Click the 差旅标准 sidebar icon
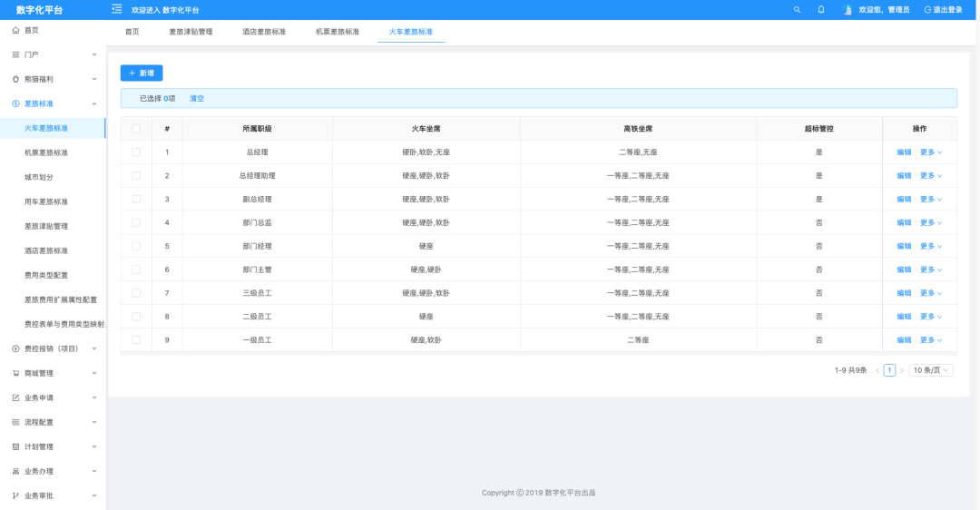This screenshot has width=980, height=510. pos(15,103)
